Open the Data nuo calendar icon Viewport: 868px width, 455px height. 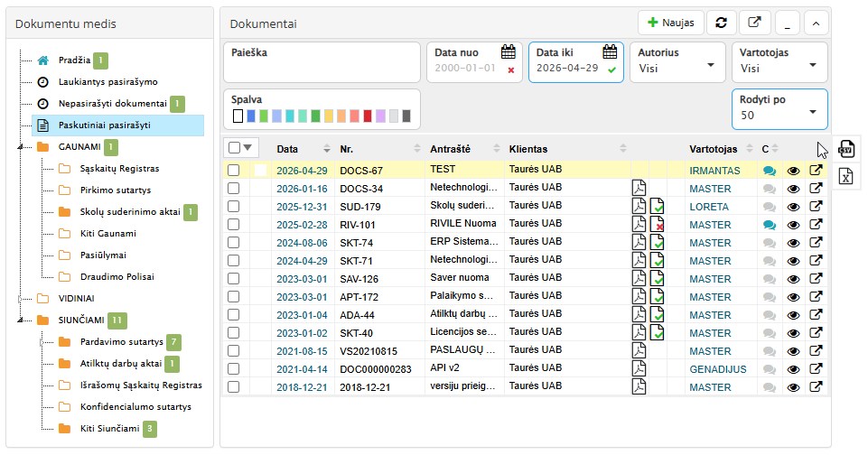point(509,52)
